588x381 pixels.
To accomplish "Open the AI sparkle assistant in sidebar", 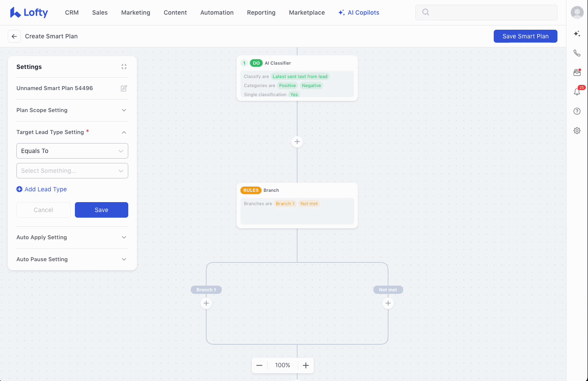I will pos(577,34).
